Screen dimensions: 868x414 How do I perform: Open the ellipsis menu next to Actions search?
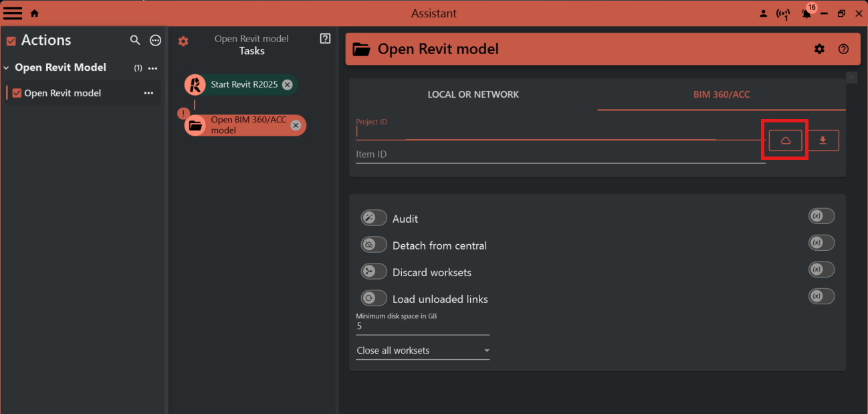pos(155,40)
